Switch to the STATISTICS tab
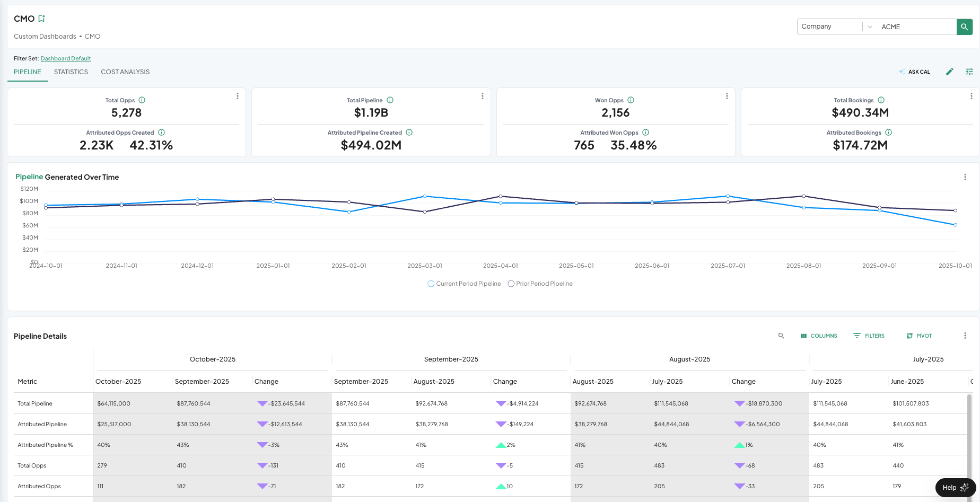Image resolution: width=980 pixels, height=502 pixels. click(71, 72)
